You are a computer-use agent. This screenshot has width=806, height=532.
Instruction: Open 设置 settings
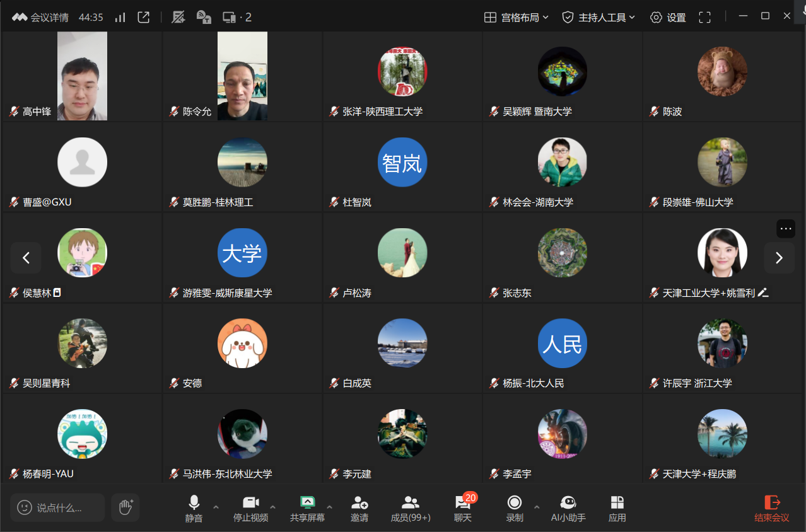pos(668,17)
